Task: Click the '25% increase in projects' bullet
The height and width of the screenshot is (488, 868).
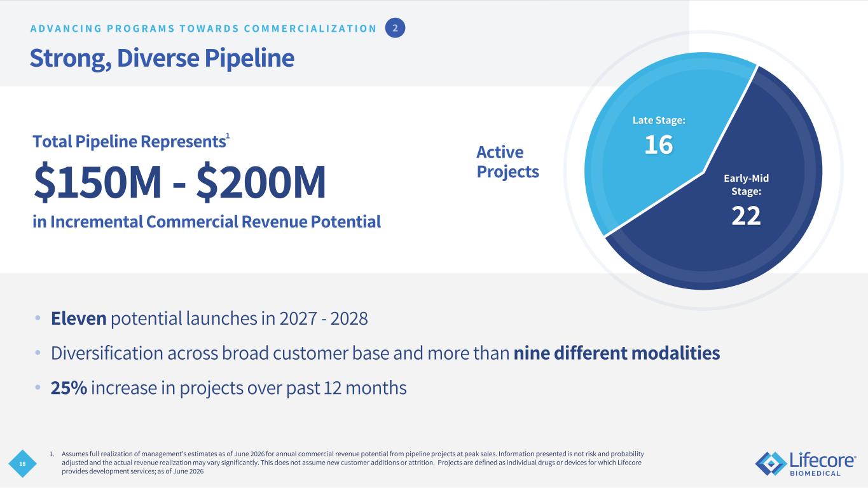Action: [x=228, y=388]
